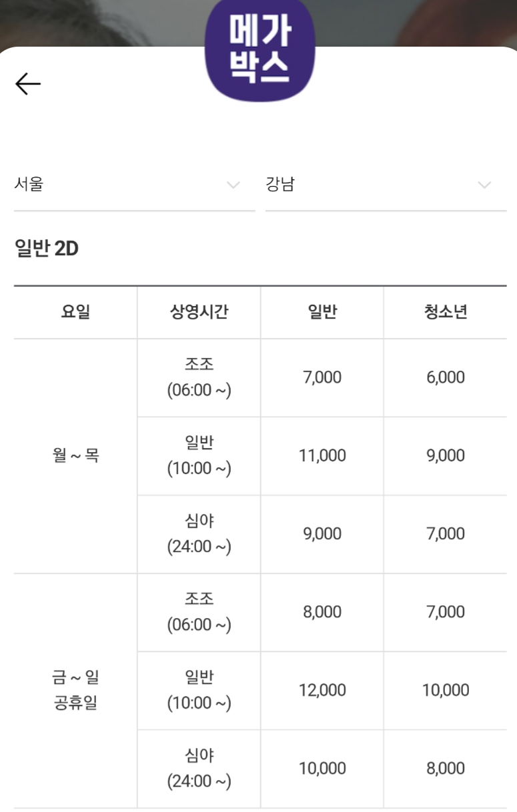The image size is (517, 812).
Task: Click the 11,000 price cell
Action: click(322, 456)
